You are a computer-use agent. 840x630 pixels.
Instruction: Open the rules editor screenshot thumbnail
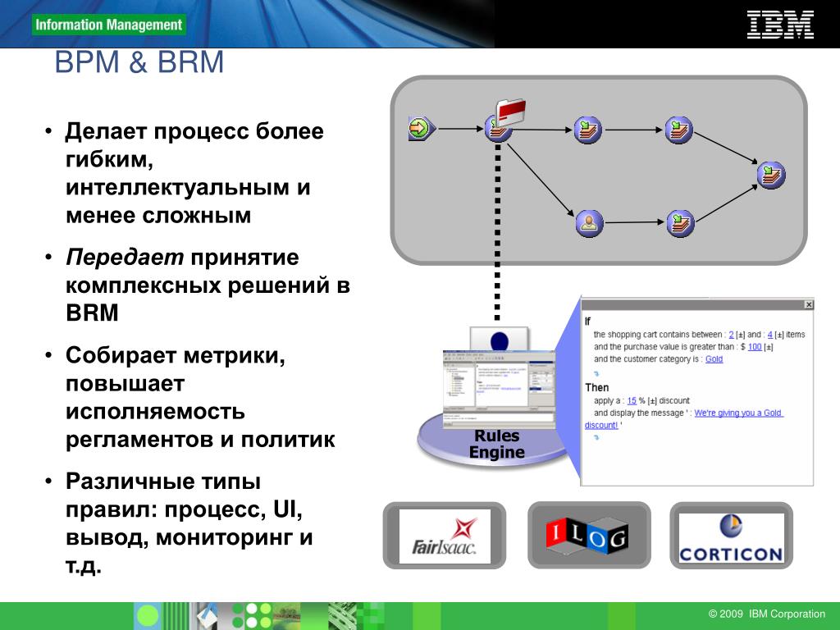[x=500, y=388]
